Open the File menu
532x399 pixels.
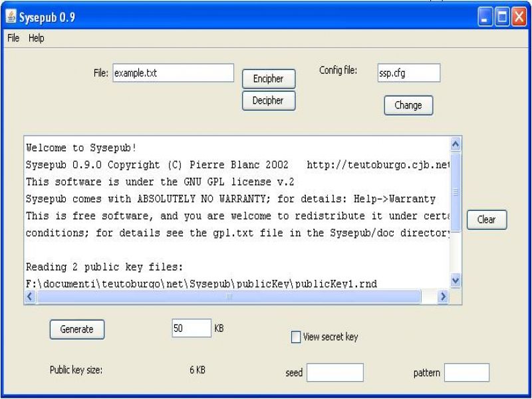[x=13, y=38]
